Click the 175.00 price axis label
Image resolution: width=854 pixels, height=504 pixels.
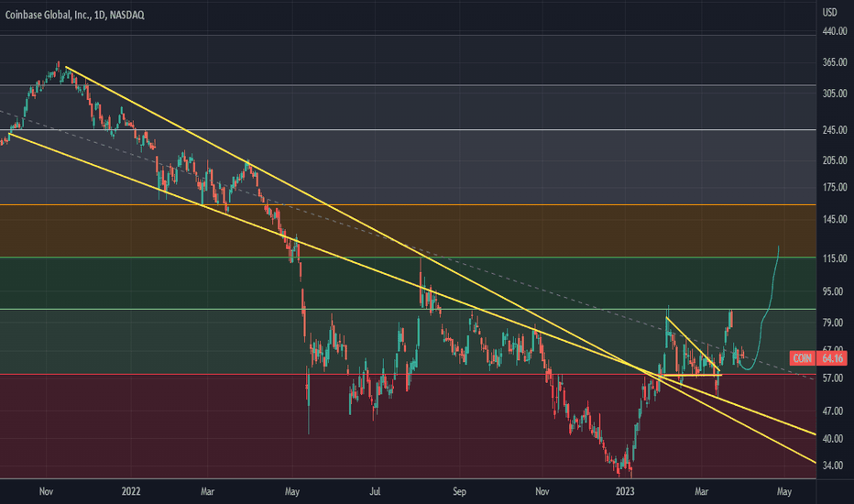point(835,187)
